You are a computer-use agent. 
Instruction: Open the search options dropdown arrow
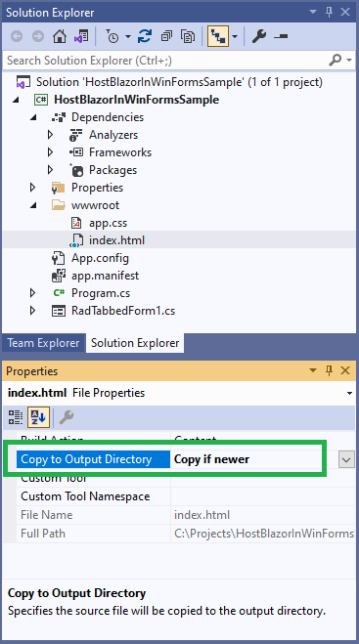(349, 61)
